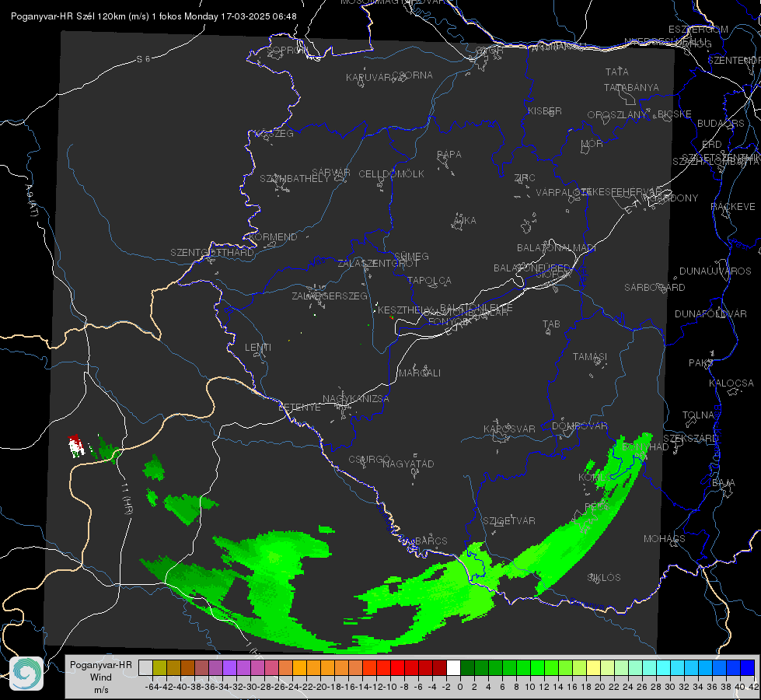761x700 pixels.
Task: Select the ZALASZENTGRÓT label
Action: (x=378, y=264)
